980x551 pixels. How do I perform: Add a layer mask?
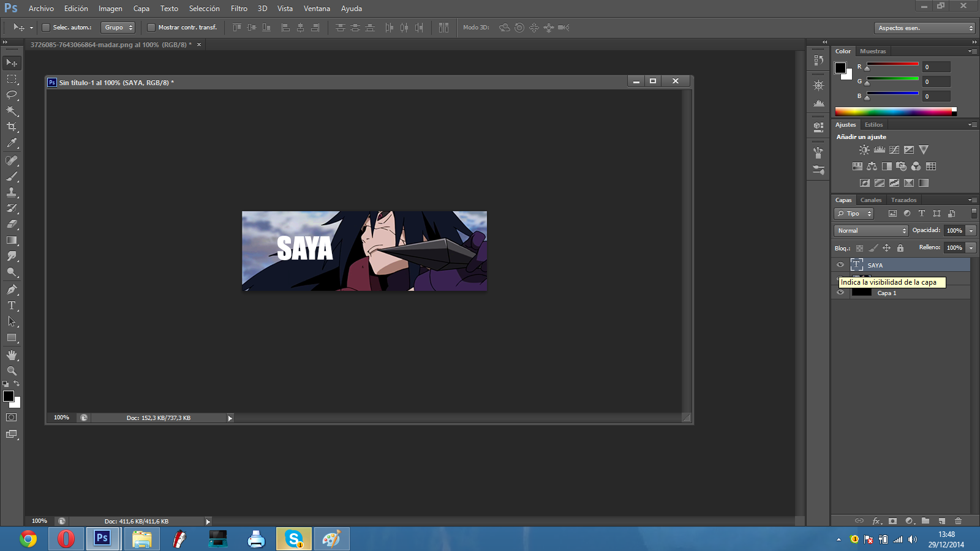click(x=893, y=521)
